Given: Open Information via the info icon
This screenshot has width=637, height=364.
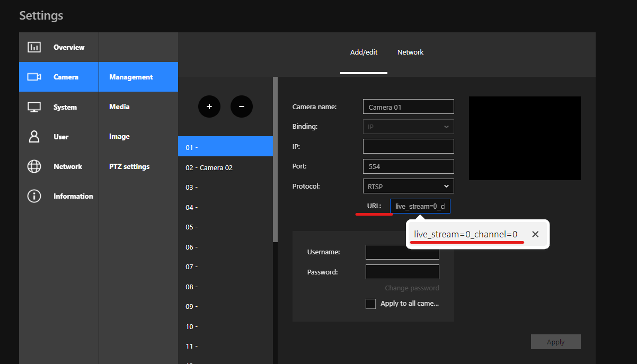Looking at the screenshot, I should 34,196.
